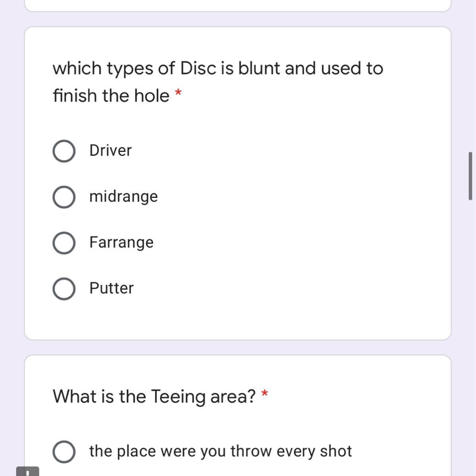Click the report problem icon at bottom-left
Image resolution: width=476 pixels, height=476 pixels.
coord(27,472)
